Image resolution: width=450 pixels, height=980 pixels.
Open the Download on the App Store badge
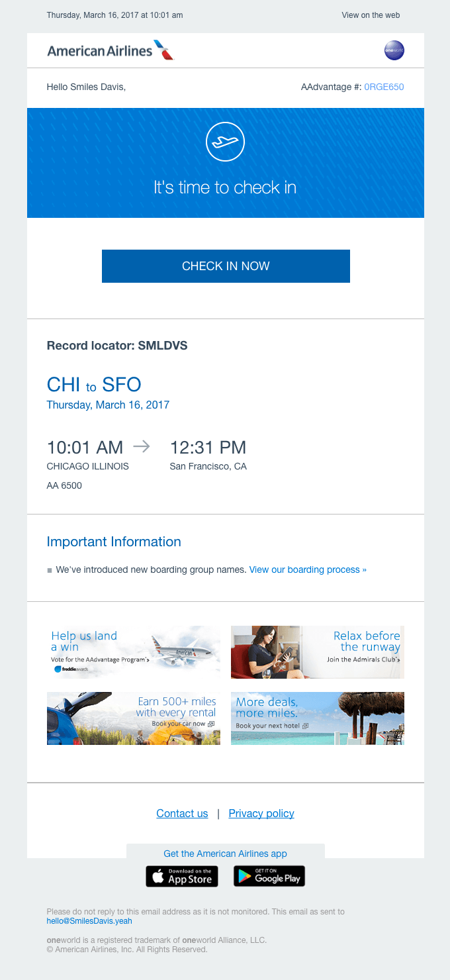(181, 876)
